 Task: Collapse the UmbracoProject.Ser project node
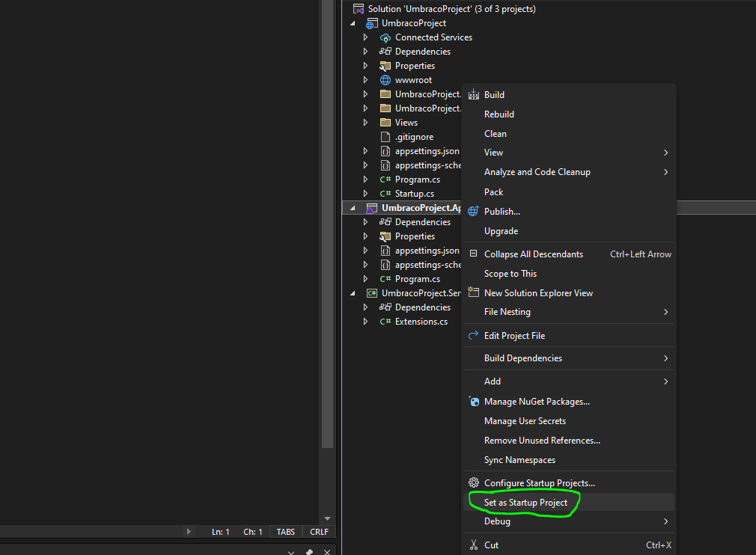coord(353,293)
